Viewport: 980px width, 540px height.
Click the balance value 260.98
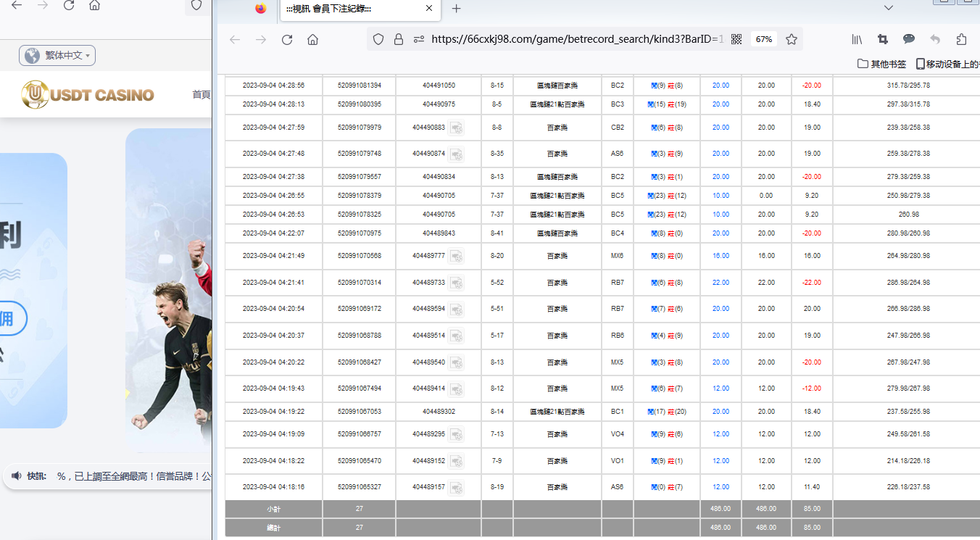tap(908, 215)
